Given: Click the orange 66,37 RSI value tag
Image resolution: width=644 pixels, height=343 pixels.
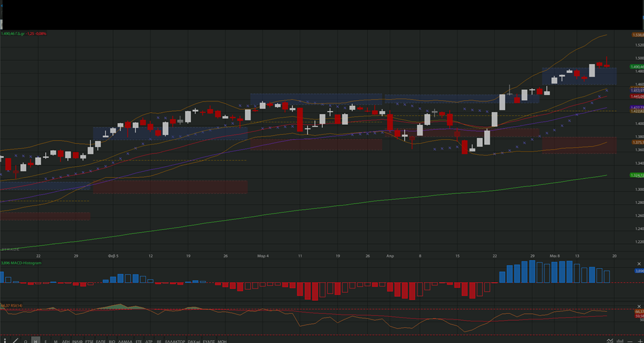Looking at the screenshot, I should (x=639, y=312).
